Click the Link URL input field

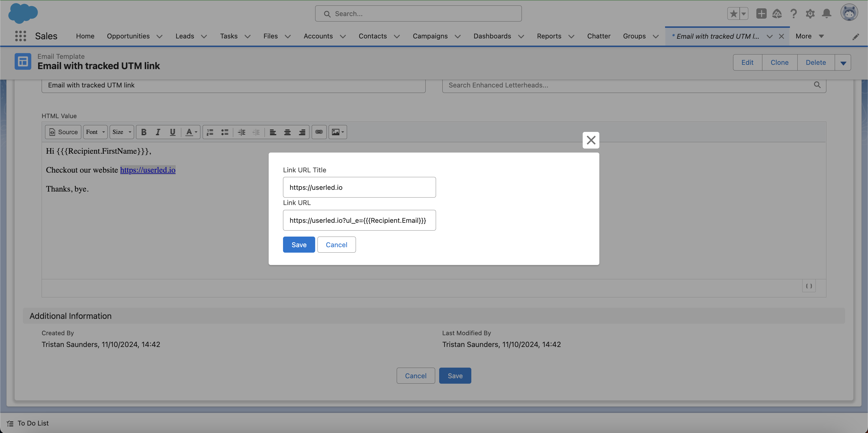[x=359, y=220]
